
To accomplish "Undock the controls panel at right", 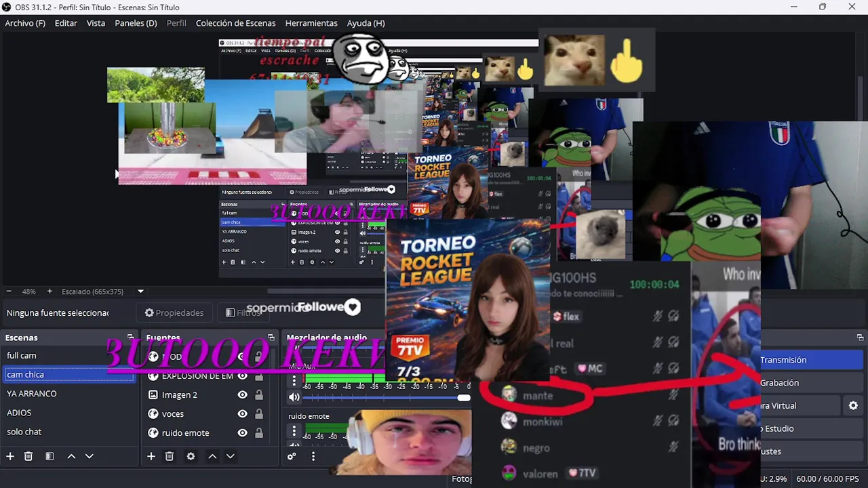I will (x=860, y=337).
